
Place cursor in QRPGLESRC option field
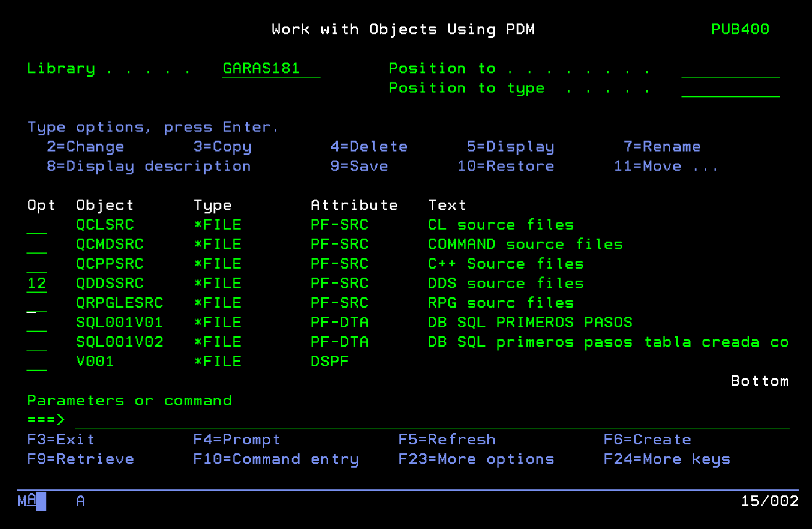click(x=37, y=303)
